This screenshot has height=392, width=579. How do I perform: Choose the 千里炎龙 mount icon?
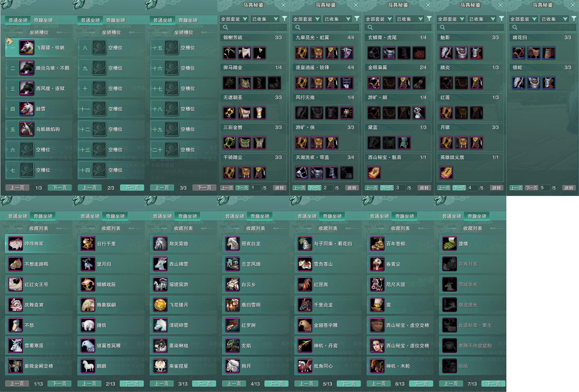coord(305,305)
